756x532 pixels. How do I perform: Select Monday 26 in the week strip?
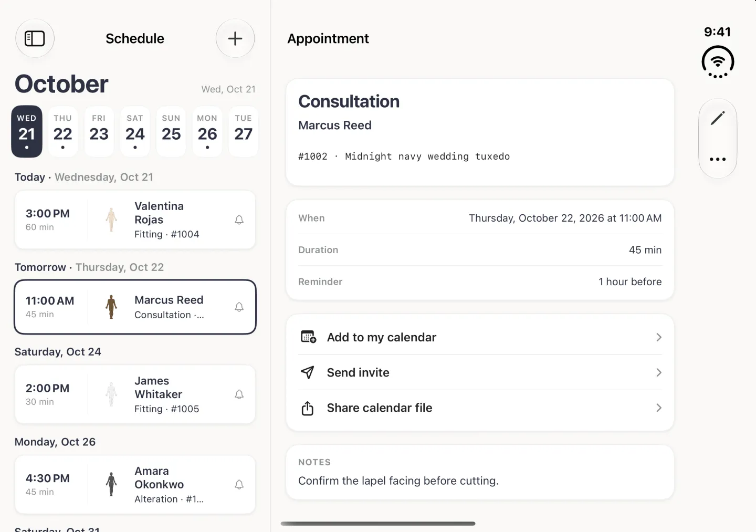207,132
